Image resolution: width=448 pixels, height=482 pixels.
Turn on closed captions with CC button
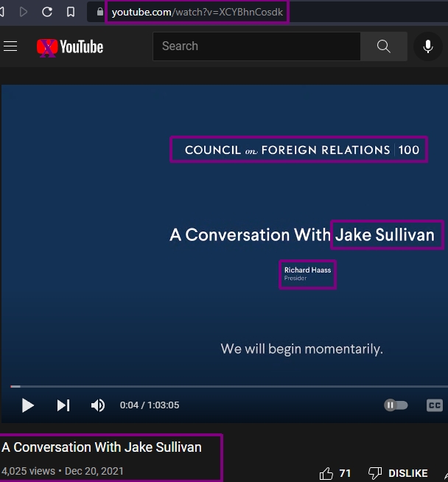pos(435,405)
